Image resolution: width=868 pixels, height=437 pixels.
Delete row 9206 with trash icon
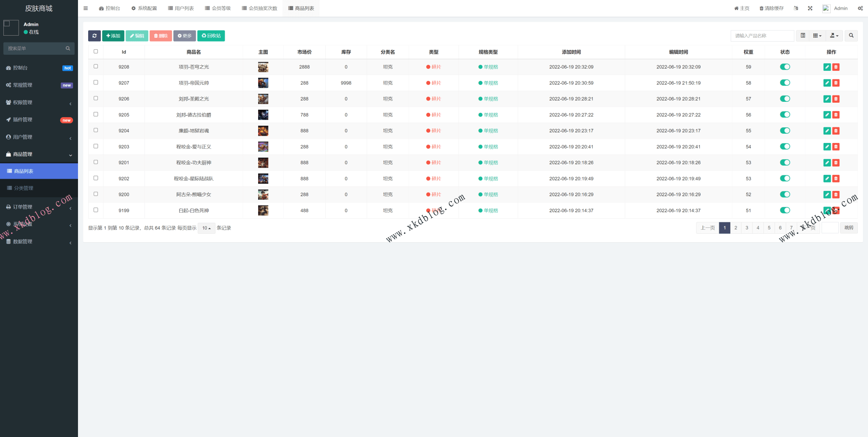pos(836,99)
